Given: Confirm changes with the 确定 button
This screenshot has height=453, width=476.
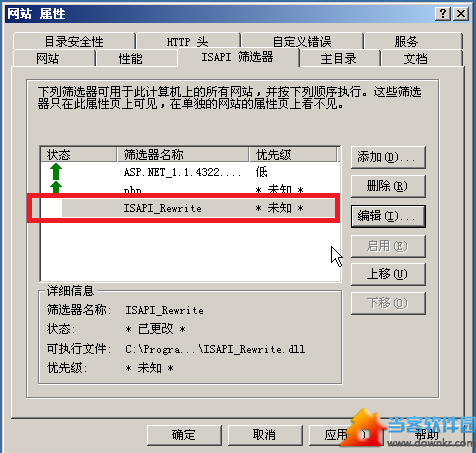Looking at the screenshot, I should click(184, 435).
